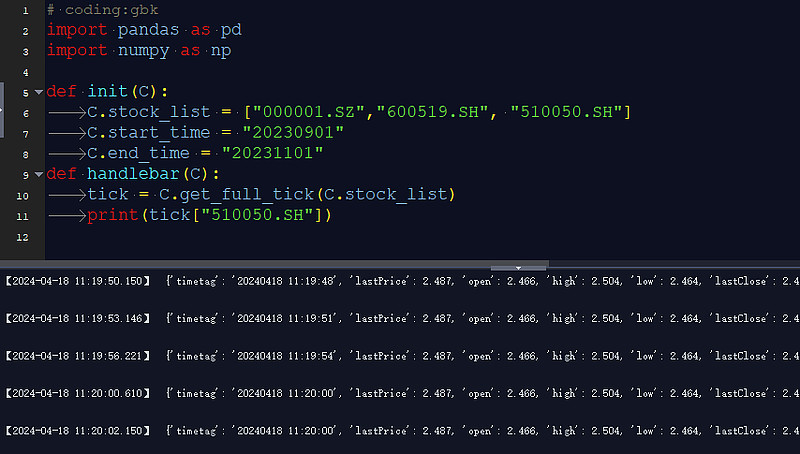Click the last log entry at 11:20:02.150
This screenshot has width=800, height=454.
pyautogui.click(x=400, y=431)
